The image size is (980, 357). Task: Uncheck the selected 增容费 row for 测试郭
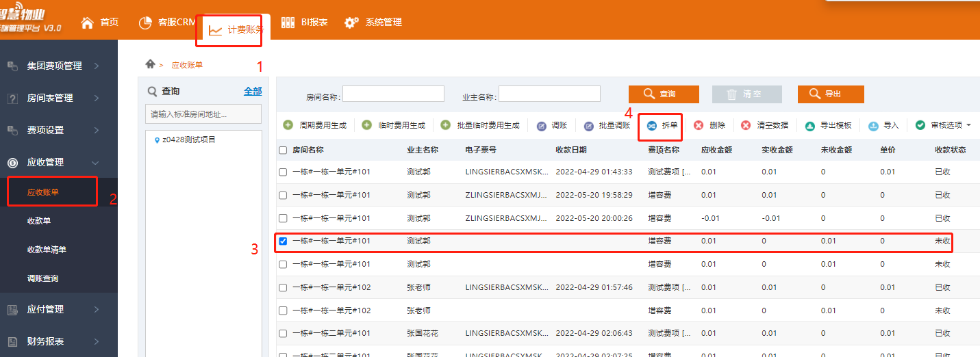coord(283,241)
